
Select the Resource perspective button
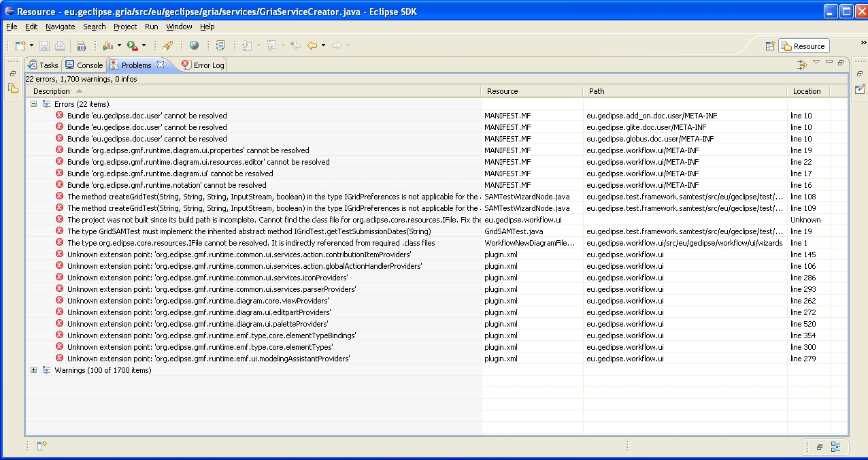pos(804,46)
